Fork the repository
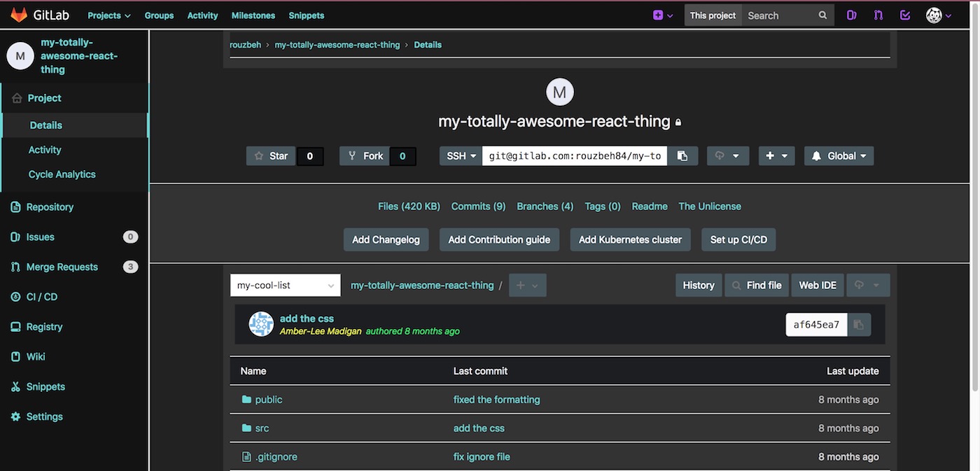 [365, 155]
